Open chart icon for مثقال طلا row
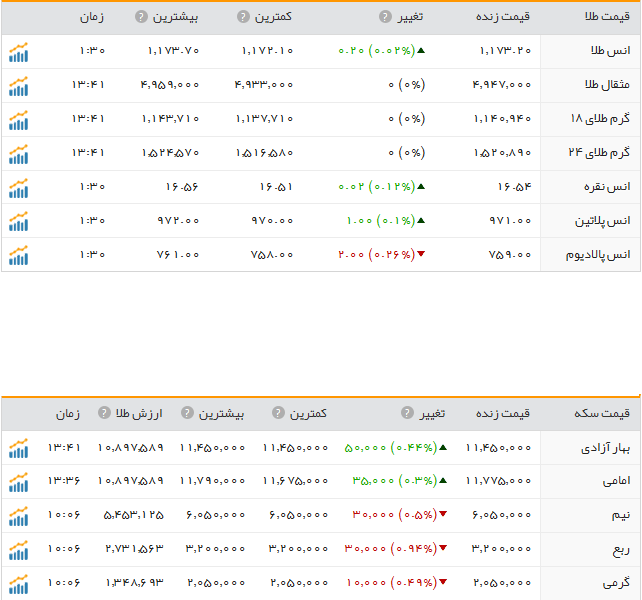The width and height of the screenshot is (642, 600). (18, 86)
